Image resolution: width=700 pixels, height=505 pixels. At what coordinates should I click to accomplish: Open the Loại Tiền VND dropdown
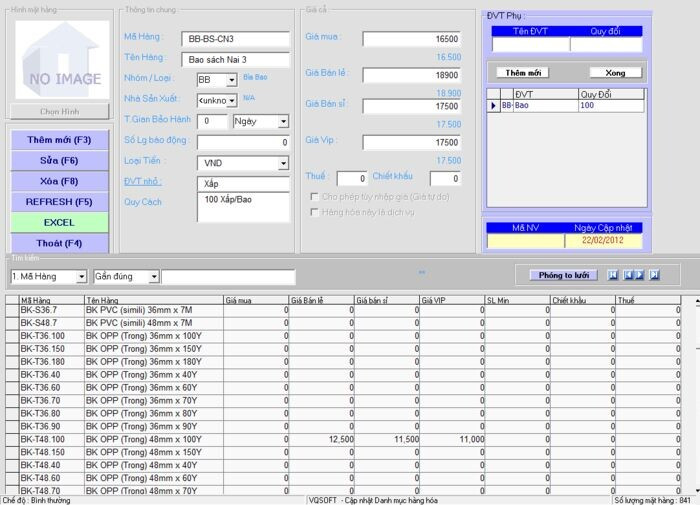click(283, 163)
